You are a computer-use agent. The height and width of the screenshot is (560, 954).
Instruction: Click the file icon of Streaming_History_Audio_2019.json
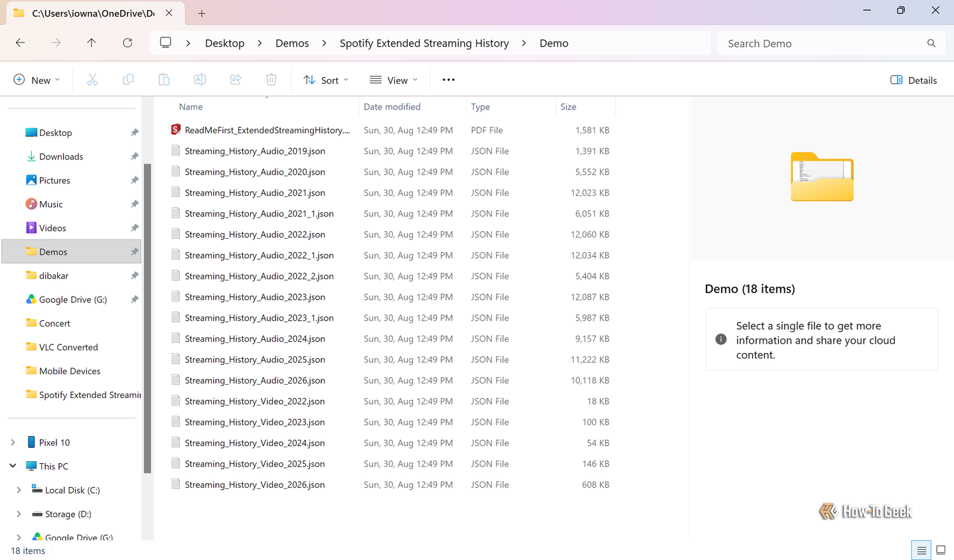coord(176,151)
